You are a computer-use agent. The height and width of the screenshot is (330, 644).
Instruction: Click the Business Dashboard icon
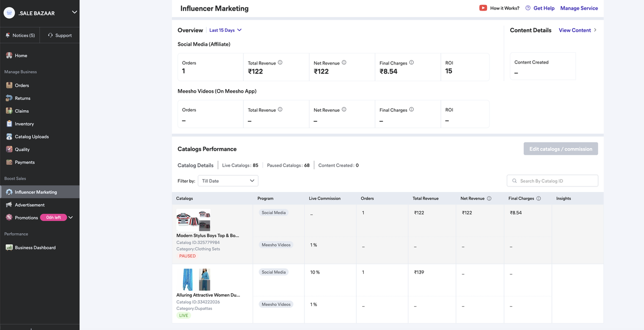(x=9, y=247)
